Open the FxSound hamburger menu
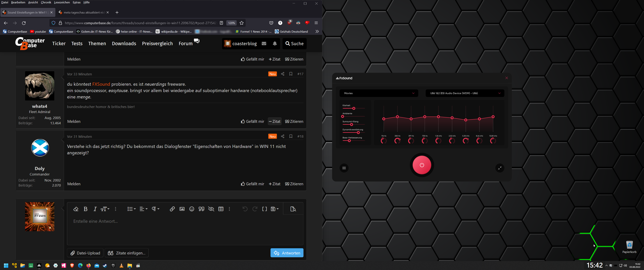The height and width of the screenshot is (270, 644). tap(344, 168)
